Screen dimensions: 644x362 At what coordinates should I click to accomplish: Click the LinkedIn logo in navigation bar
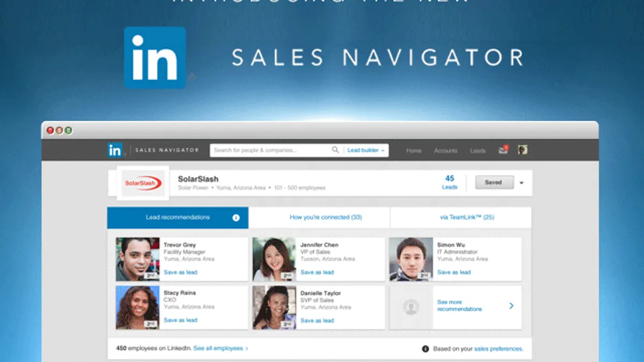coord(115,150)
